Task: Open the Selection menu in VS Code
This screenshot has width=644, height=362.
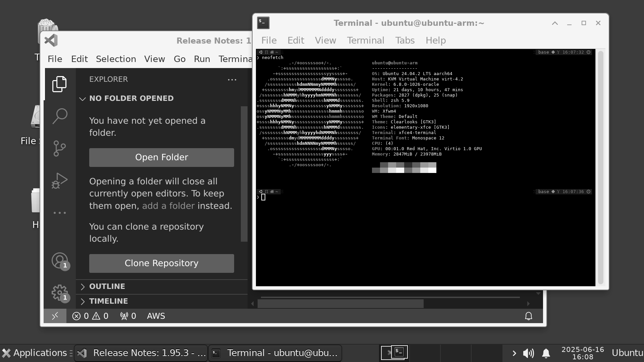Action: coord(116,59)
